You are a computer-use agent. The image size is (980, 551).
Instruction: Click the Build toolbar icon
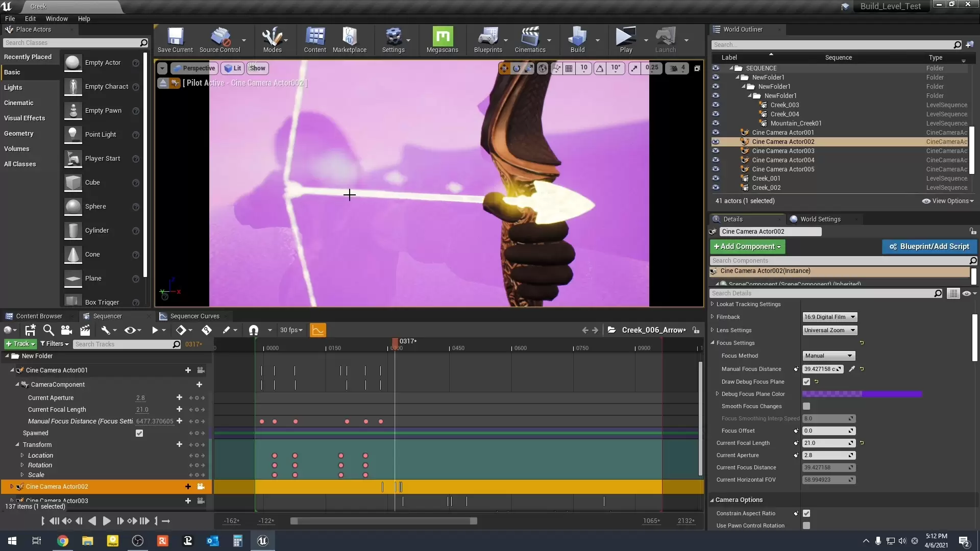click(x=577, y=40)
